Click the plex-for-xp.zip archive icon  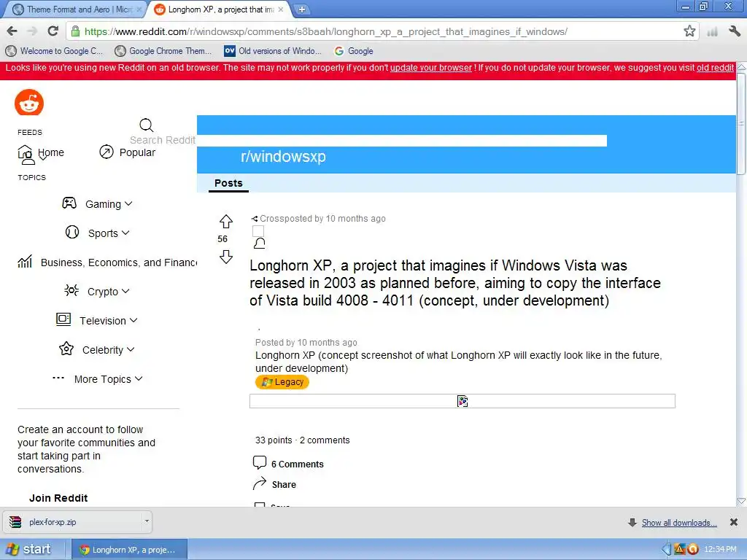[15, 522]
